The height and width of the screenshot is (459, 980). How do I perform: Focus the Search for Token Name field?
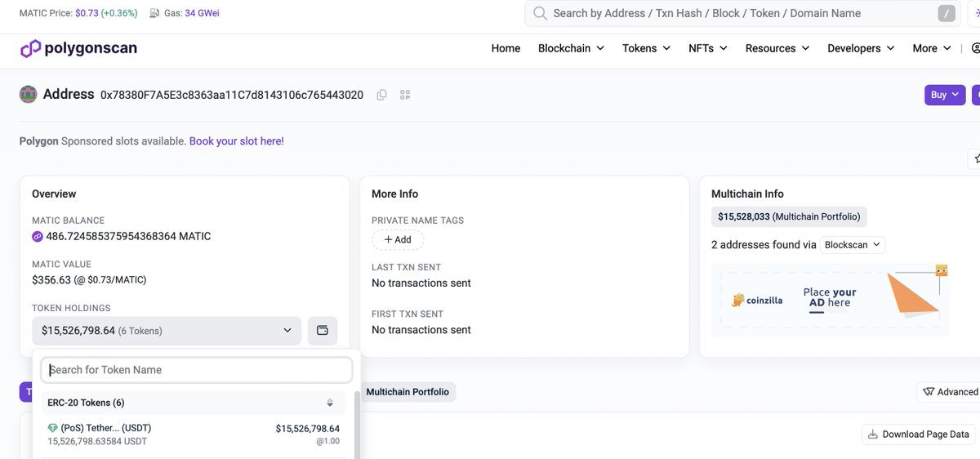point(197,370)
